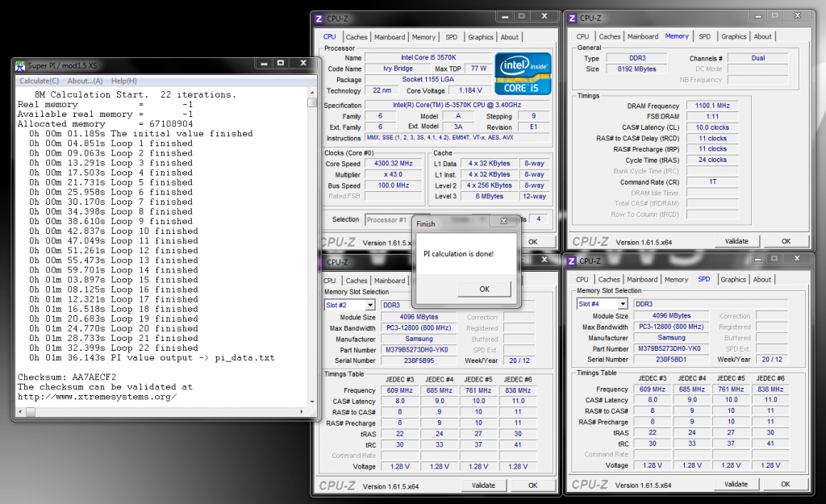Open the About...(A) menu in Super PI

tap(85, 81)
